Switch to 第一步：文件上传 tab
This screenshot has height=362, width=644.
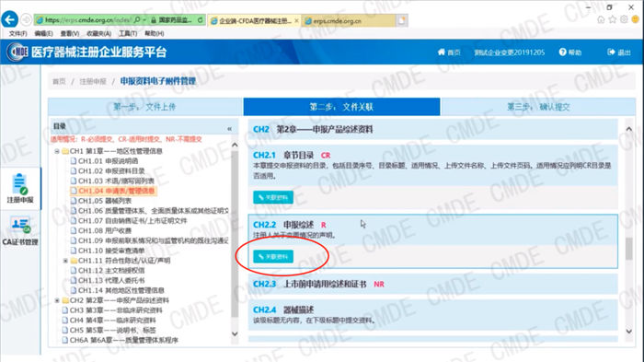(145, 107)
